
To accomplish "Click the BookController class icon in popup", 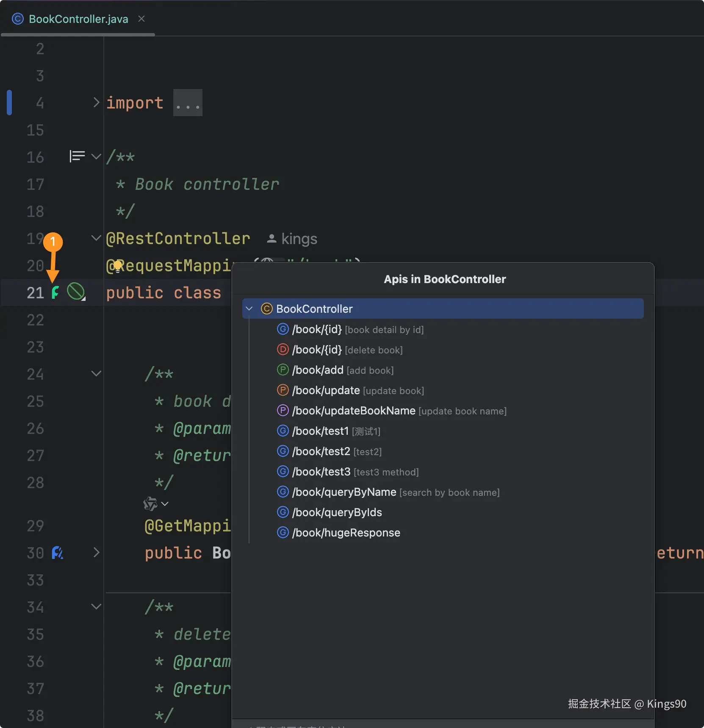I will point(266,309).
